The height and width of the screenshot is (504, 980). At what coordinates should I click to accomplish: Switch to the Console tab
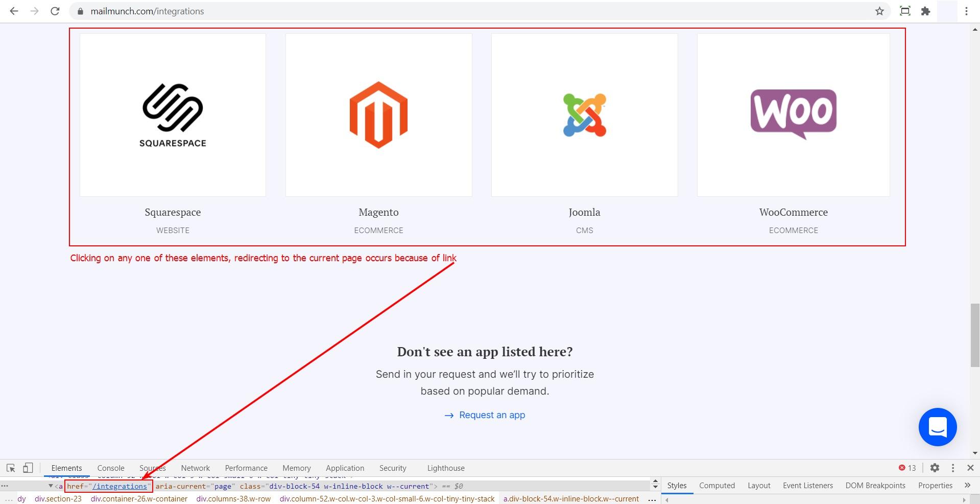pos(111,468)
